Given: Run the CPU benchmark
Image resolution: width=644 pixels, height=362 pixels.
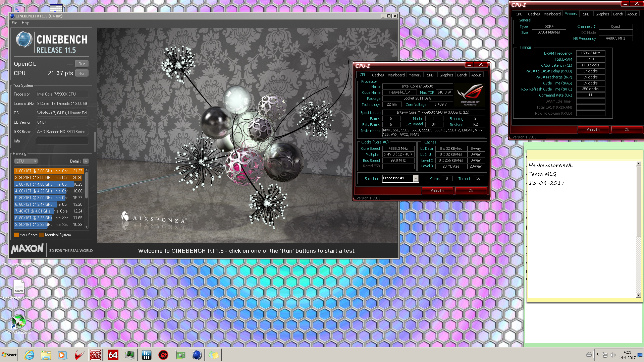Looking at the screenshot, I should click(82, 73).
